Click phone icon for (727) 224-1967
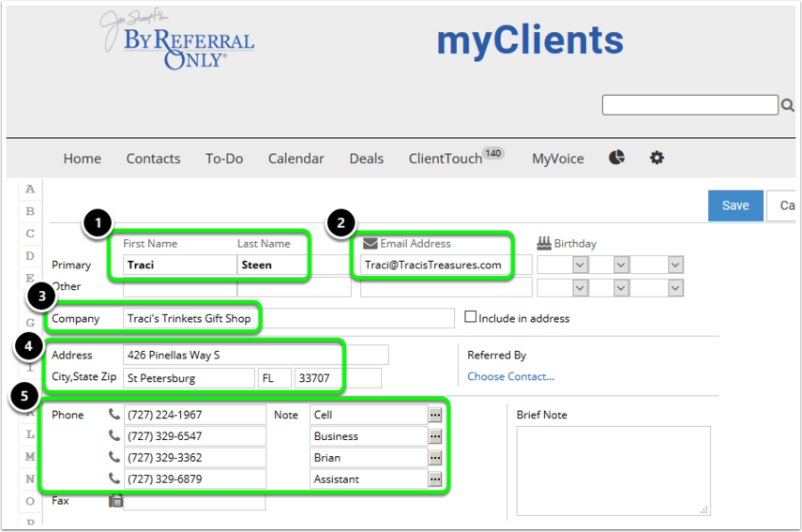The image size is (802, 532). (x=114, y=415)
